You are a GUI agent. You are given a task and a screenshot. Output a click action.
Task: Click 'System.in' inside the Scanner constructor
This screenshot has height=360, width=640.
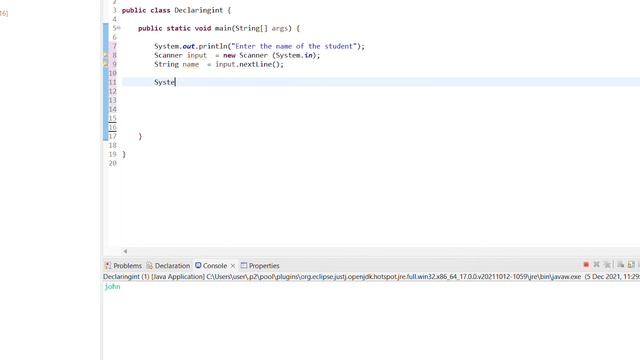tap(294, 55)
